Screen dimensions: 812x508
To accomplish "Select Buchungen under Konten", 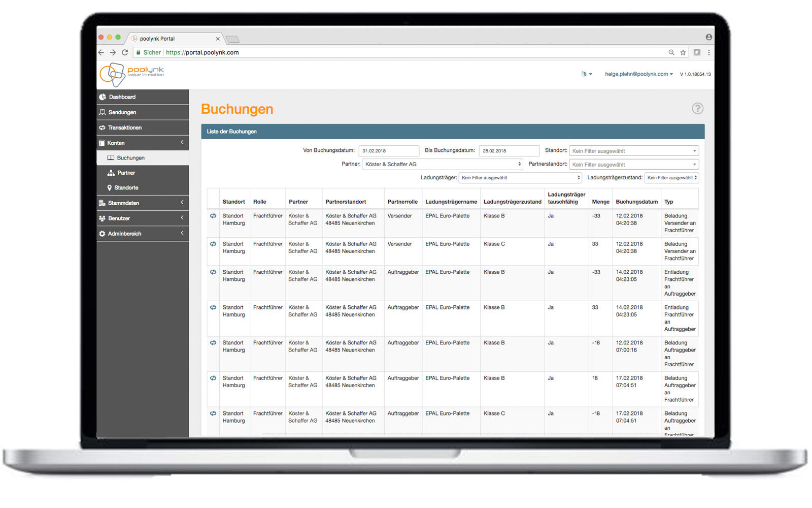I will pos(143,158).
